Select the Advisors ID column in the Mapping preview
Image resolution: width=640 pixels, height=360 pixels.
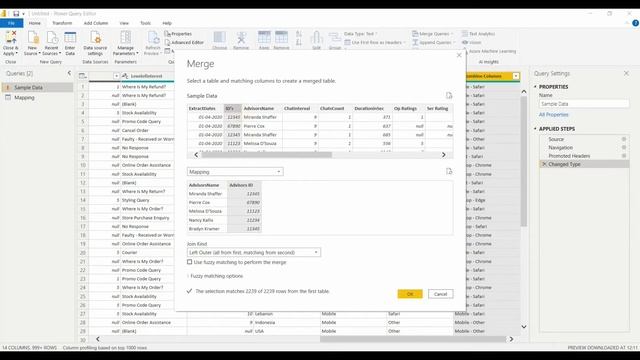pyautogui.click(x=244, y=185)
